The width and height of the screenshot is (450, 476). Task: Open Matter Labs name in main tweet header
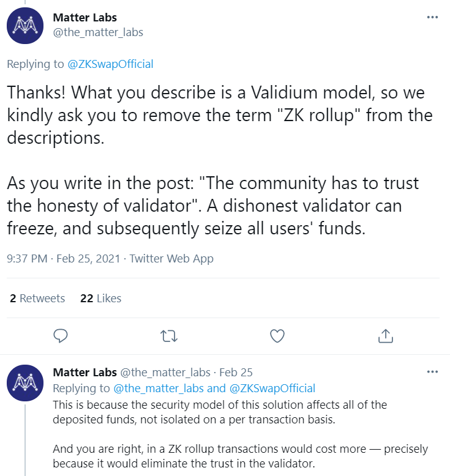click(84, 18)
